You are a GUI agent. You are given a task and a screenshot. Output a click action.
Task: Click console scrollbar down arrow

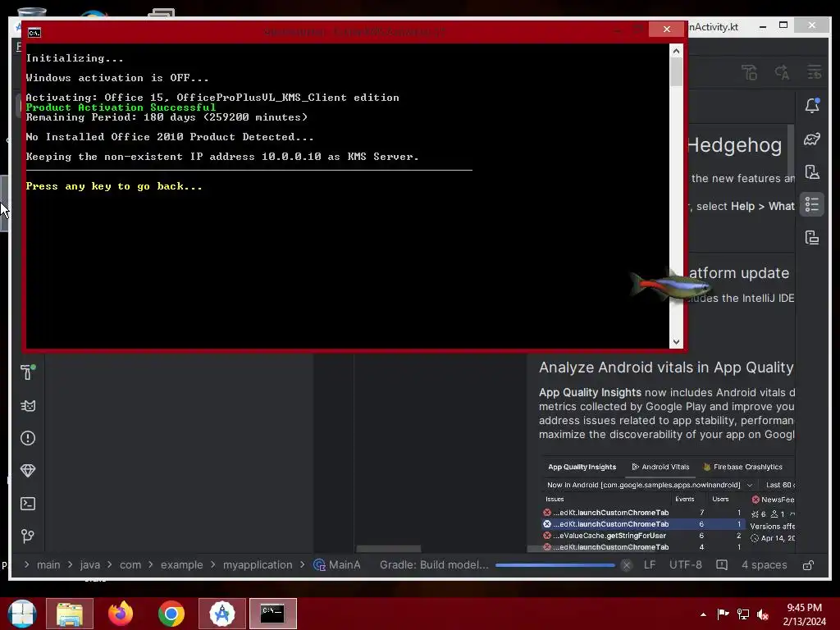click(676, 342)
